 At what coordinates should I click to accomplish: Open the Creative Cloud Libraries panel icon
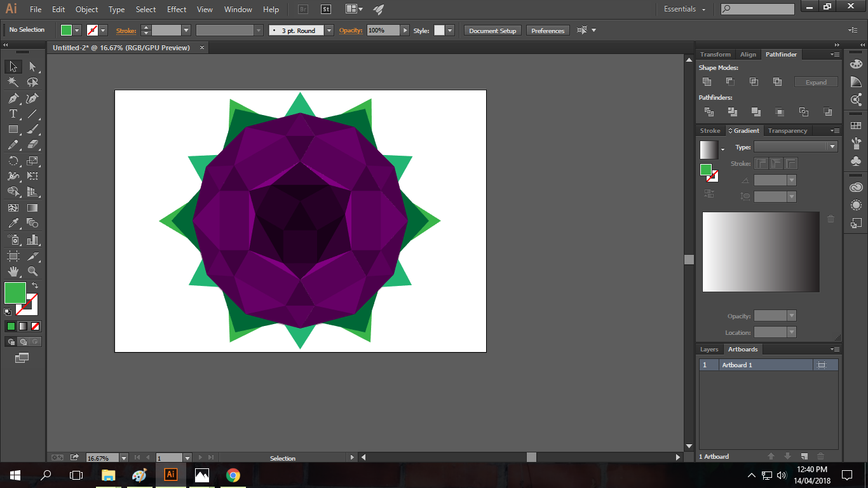856,187
